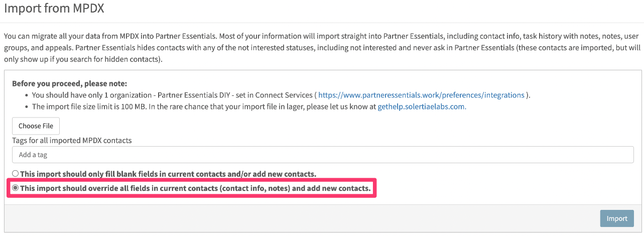
Task: Click the gray footer bar beside Import
Action: tap(302, 218)
